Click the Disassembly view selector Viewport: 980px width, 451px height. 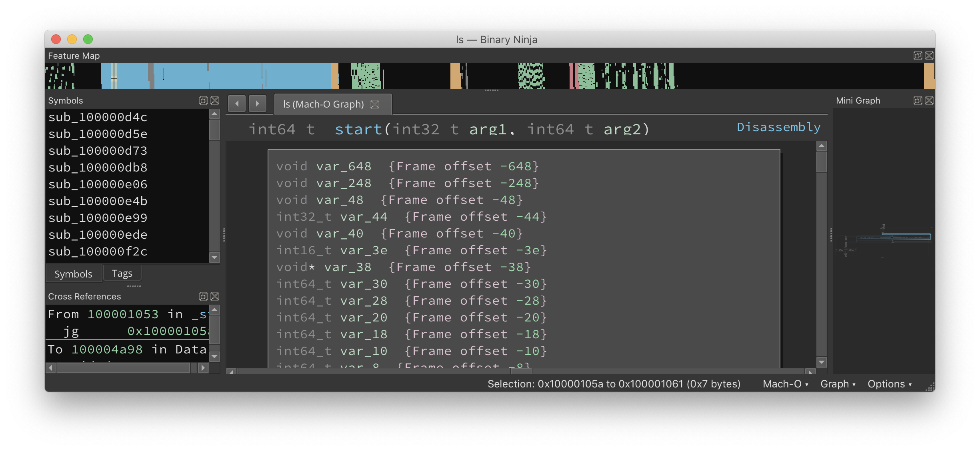click(778, 127)
